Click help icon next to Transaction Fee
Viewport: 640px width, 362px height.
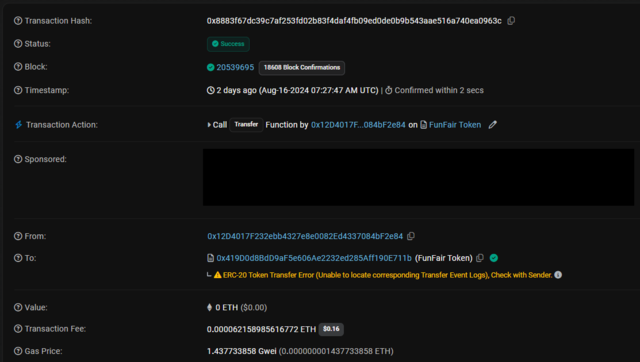pyautogui.click(x=18, y=329)
